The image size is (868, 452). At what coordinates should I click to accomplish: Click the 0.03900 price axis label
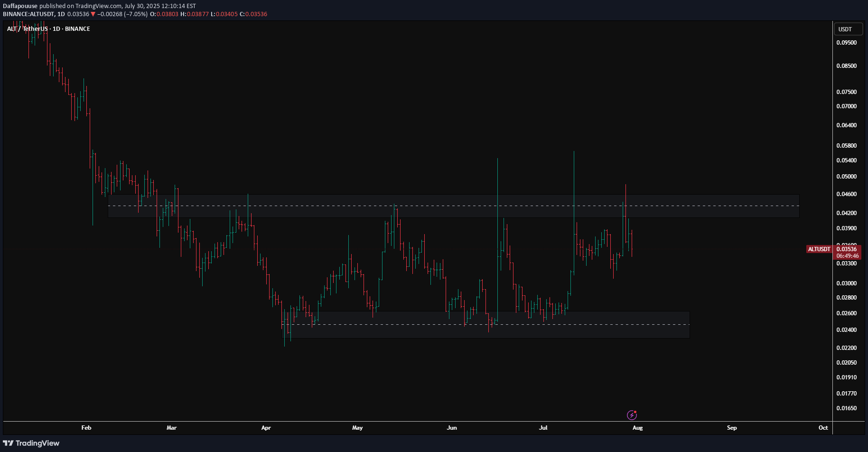click(x=847, y=228)
